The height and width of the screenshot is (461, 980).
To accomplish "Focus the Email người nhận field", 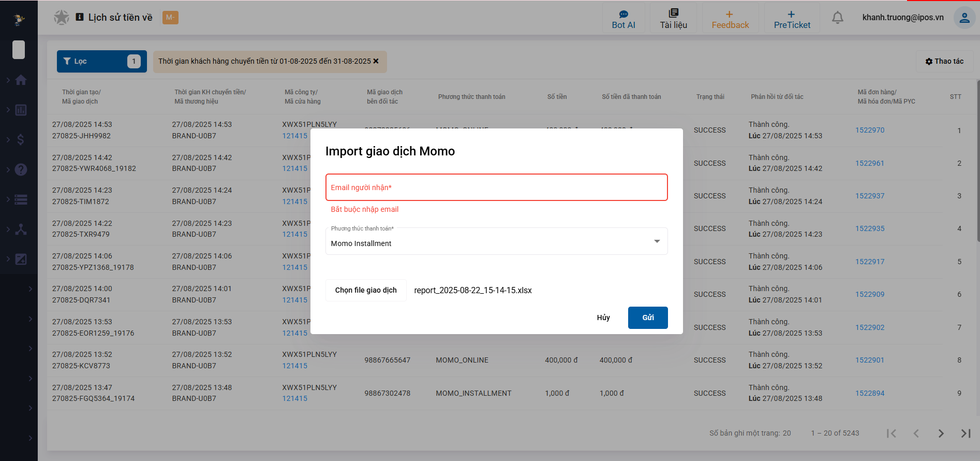I will coord(496,187).
